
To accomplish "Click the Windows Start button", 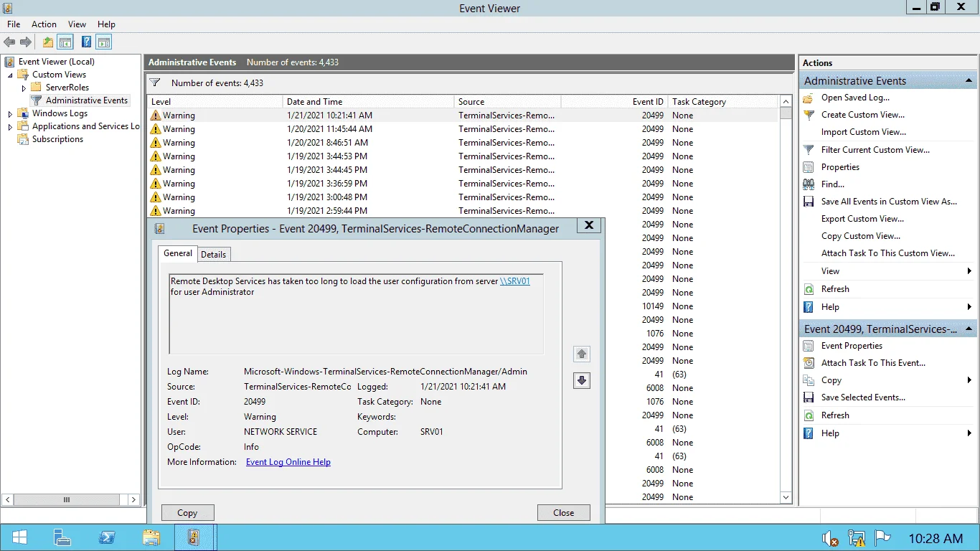I will 19,537.
